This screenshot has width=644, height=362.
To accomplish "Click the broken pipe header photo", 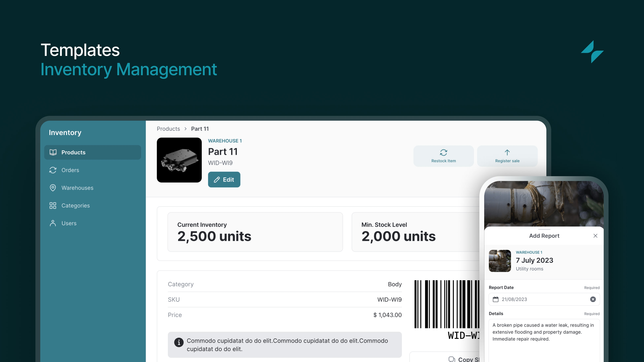I will point(544,204).
